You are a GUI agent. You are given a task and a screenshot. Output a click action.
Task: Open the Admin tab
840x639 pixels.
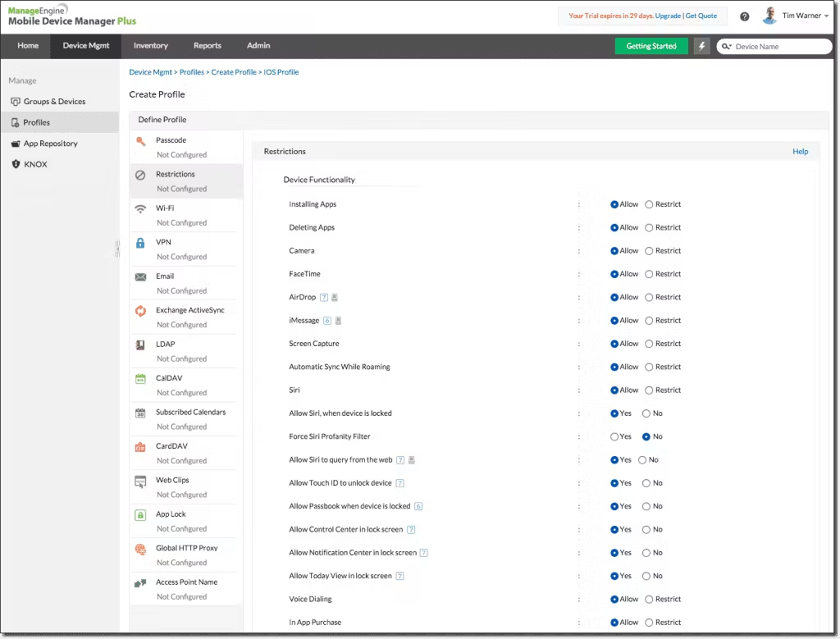coord(258,46)
